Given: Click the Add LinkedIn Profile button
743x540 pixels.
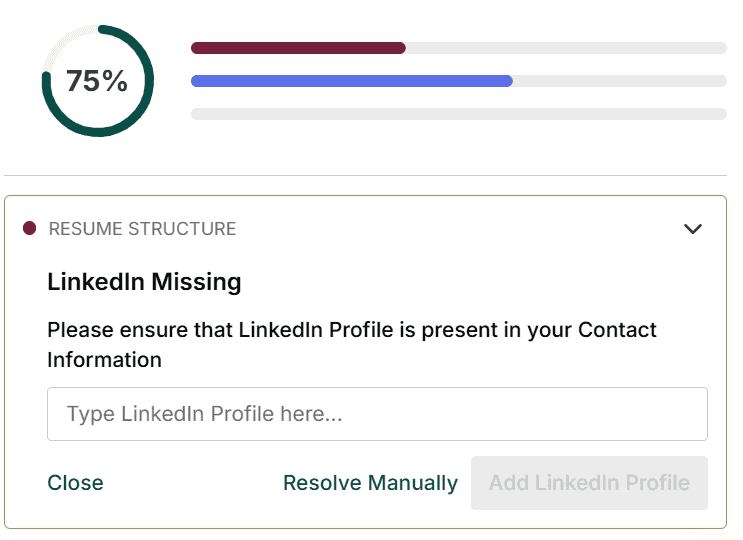Looking at the screenshot, I should point(589,483).
